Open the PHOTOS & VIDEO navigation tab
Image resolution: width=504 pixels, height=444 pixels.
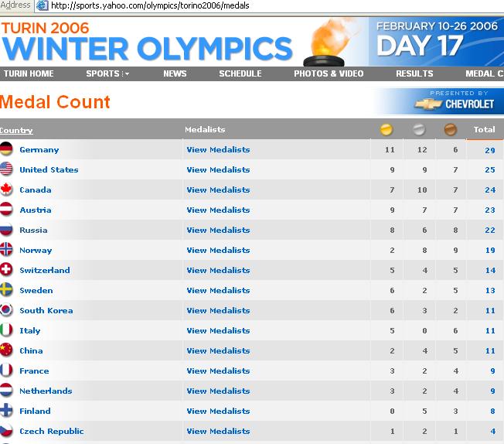tap(329, 73)
